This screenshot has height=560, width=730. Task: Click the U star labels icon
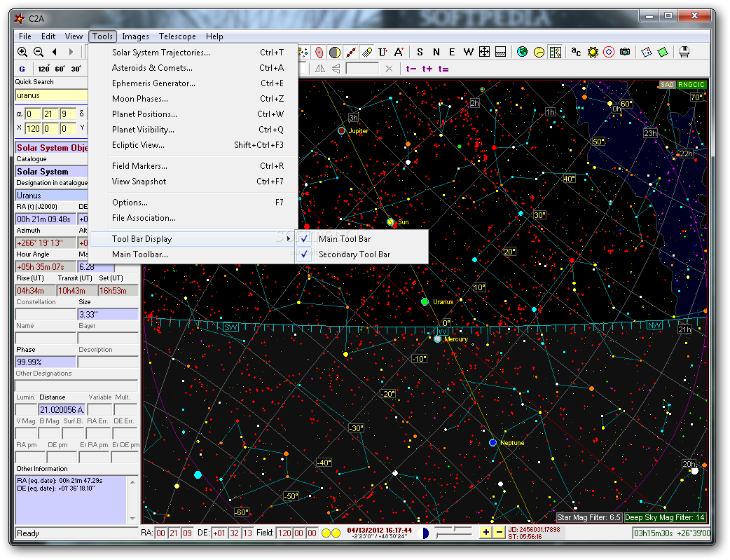pos(383,52)
